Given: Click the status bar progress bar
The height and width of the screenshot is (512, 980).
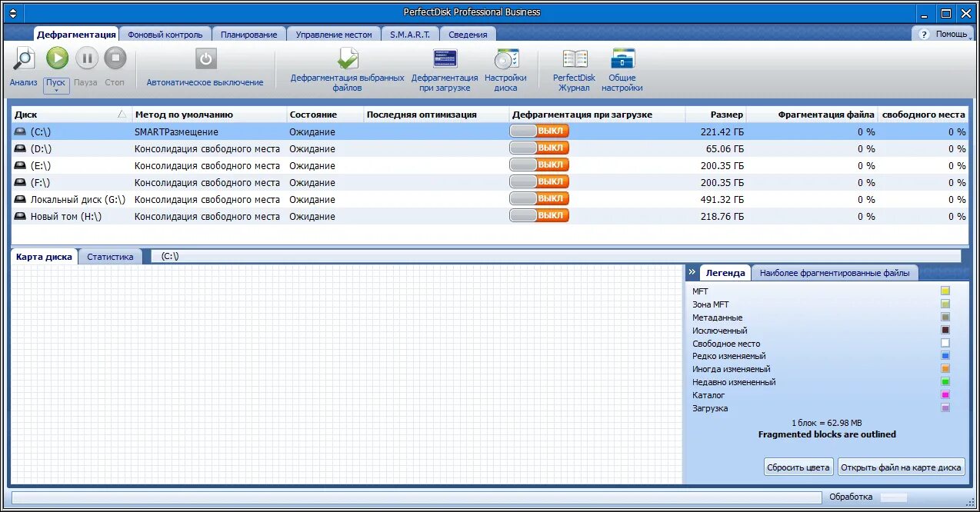Looking at the screenshot, I should click(x=416, y=498).
